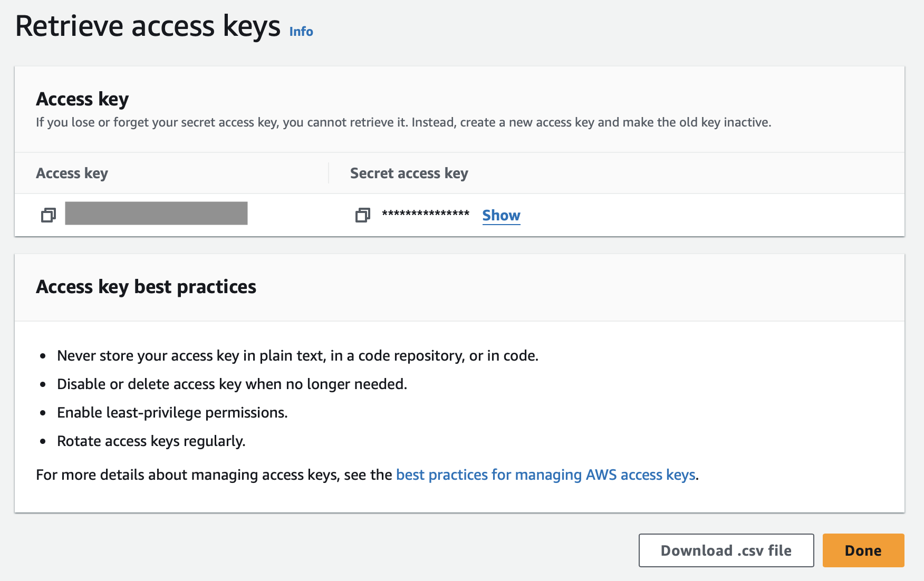Copy the secret access key via copy icon
Image resolution: width=924 pixels, height=581 pixels.
(363, 215)
